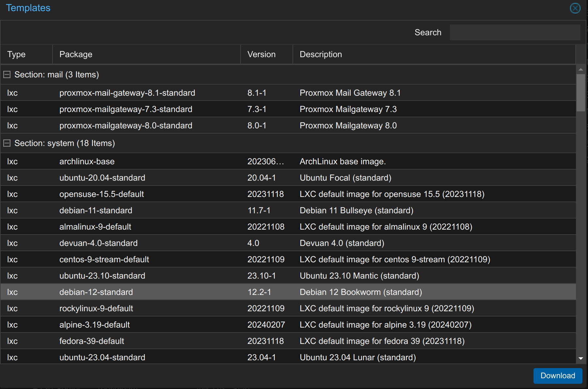588x389 pixels.
Task: Click description Proxmox Mail Gateway 8.1
Action: tap(350, 93)
